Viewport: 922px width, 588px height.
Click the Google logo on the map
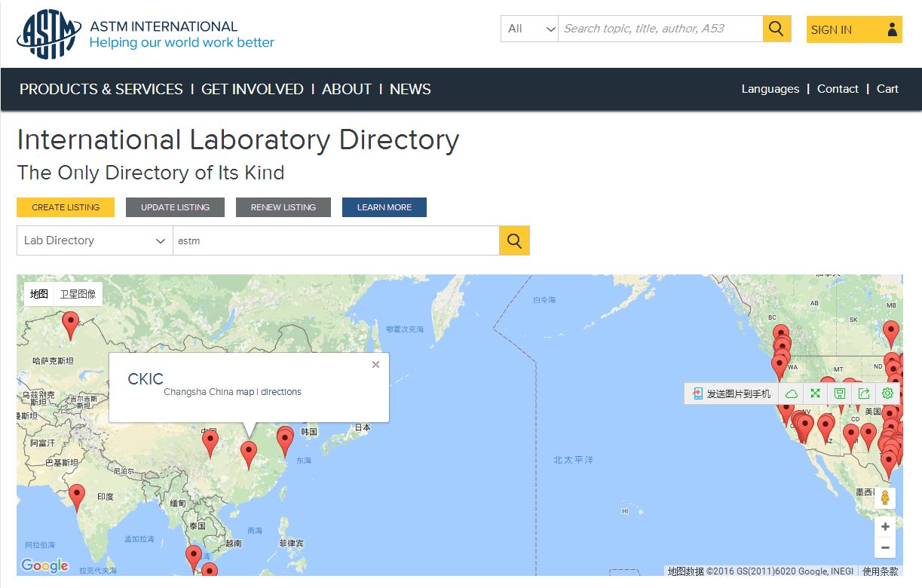(x=44, y=565)
